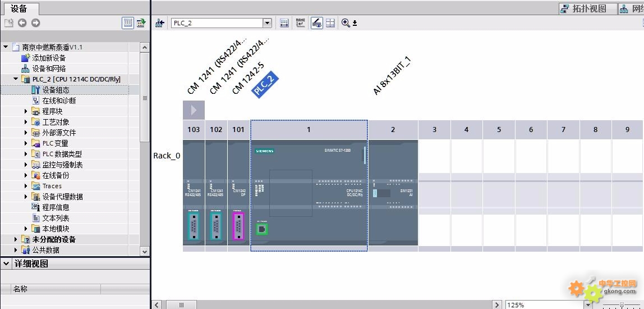This screenshot has height=309, width=644.
Task: Select the CM 1241 module in slot 103
Action: click(x=194, y=193)
